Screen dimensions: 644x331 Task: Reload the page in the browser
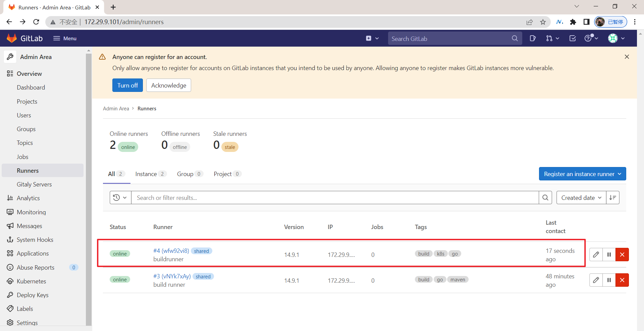(x=36, y=22)
